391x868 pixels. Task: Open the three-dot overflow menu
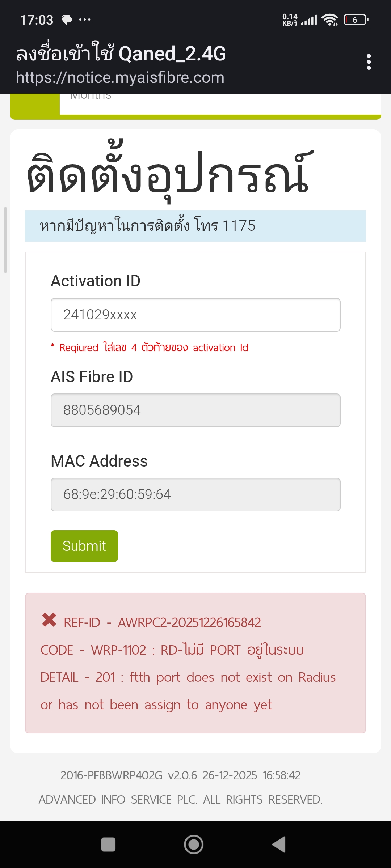pyautogui.click(x=369, y=62)
